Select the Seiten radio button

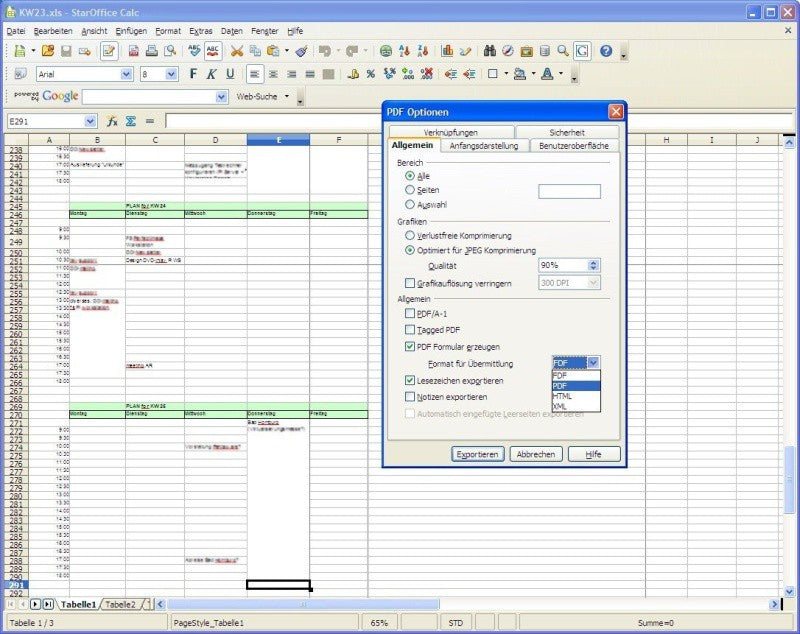point(410,190)
